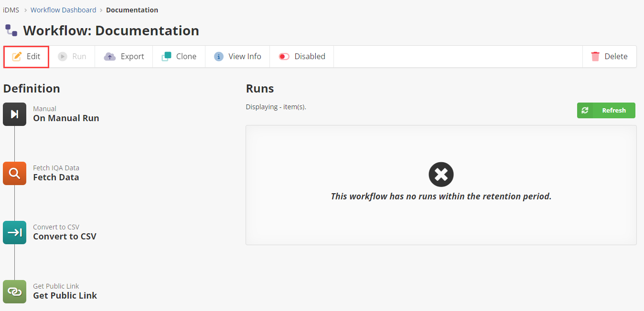Click the Export toolbar label
644x311 pixels.
point(132,56)
